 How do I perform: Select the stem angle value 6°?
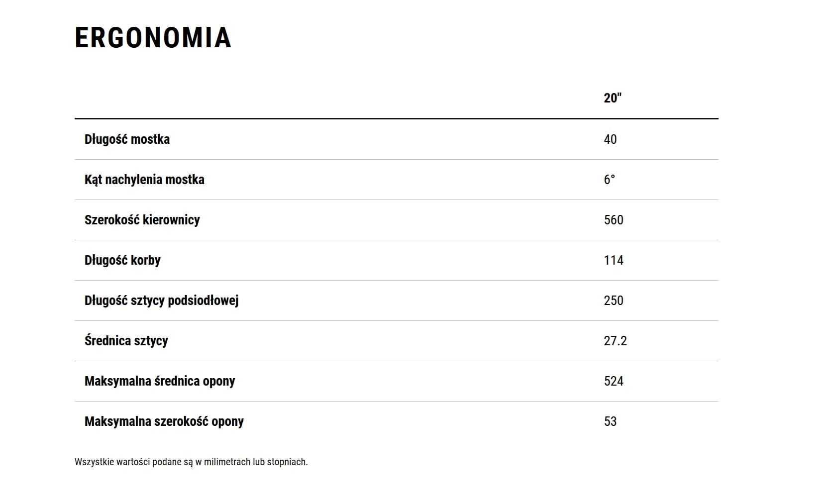click(609, 180)
